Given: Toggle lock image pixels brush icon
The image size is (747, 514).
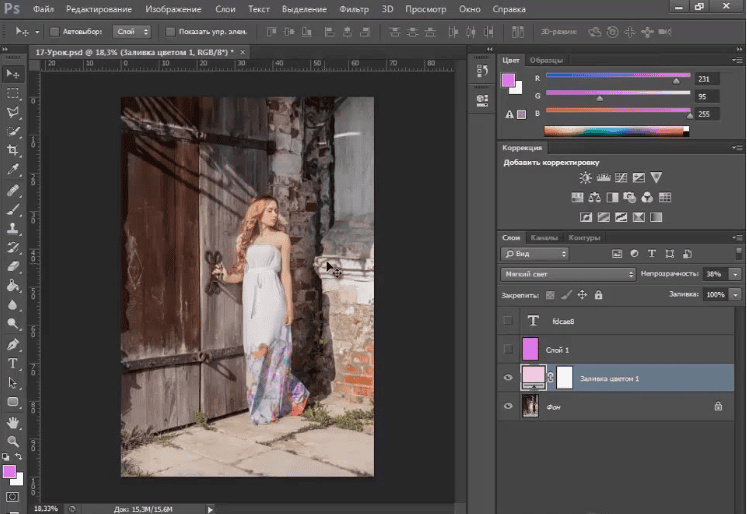Looking at the screenshot, I should pos(566,295).
